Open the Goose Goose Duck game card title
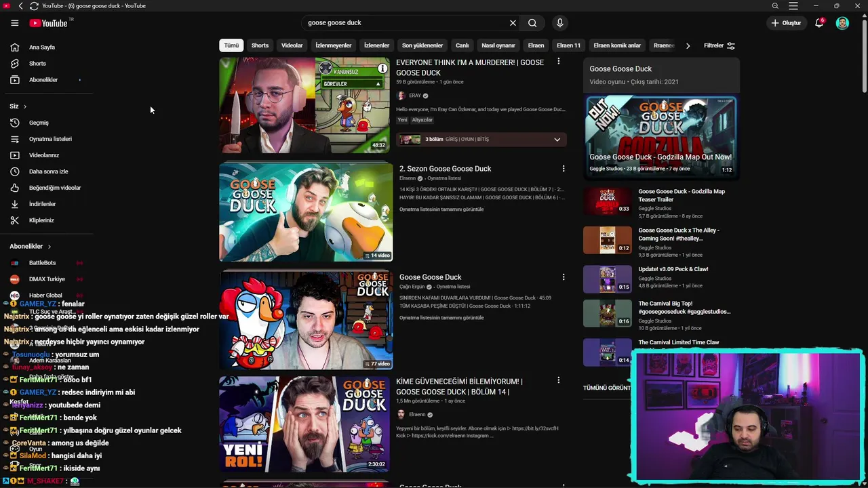 pyautogui.click(x=620, y=69)
